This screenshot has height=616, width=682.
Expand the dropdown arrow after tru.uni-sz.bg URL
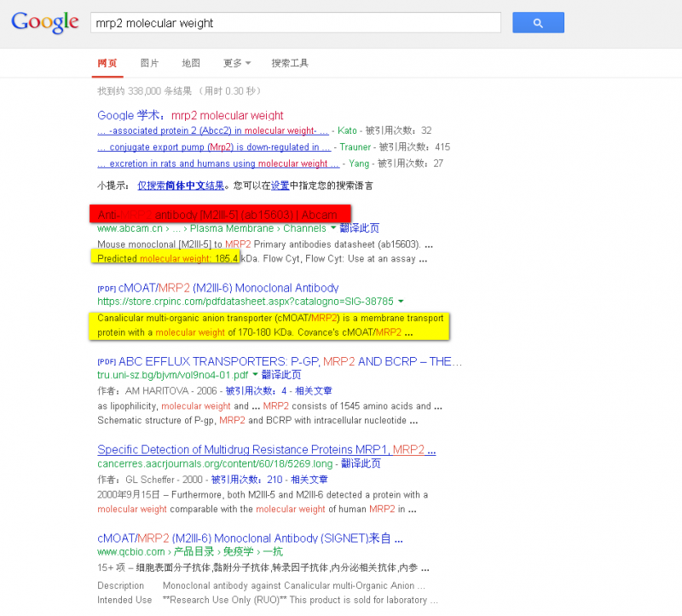[x=255, y=374]
